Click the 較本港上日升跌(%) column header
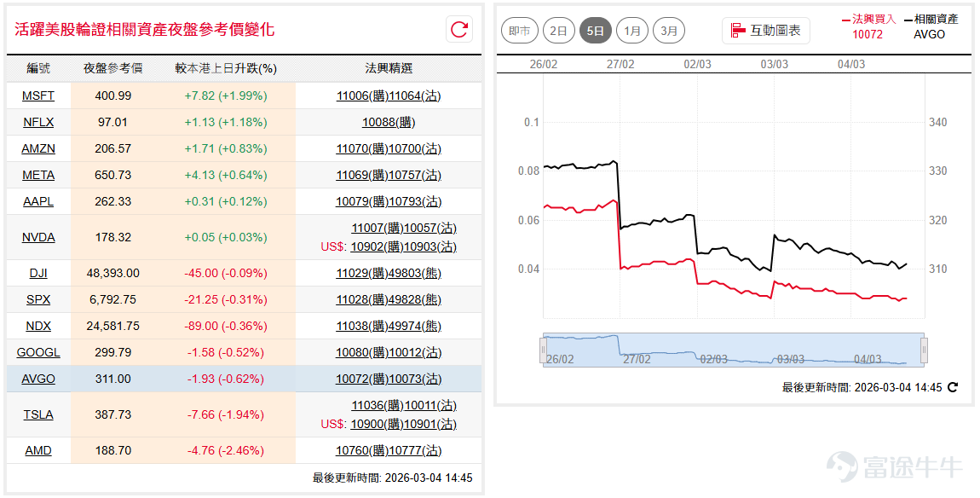This screenshot has width=980, height=498. (226, 68)
